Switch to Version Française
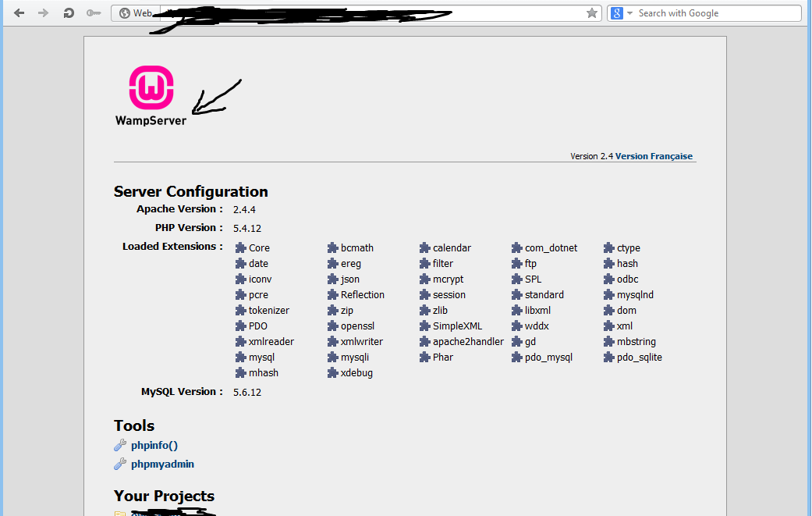 tap(654, 156)
